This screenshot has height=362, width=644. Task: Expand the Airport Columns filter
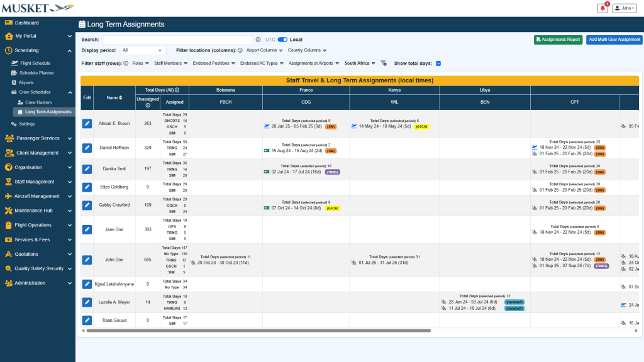264,50
